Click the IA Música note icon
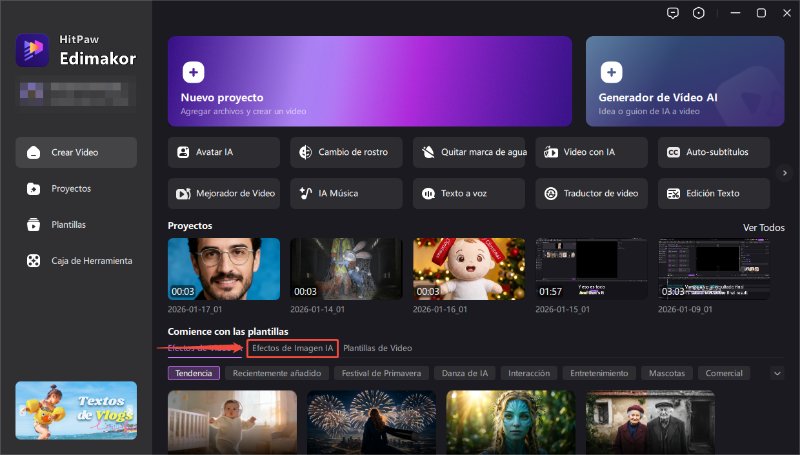 coord(306,193)
